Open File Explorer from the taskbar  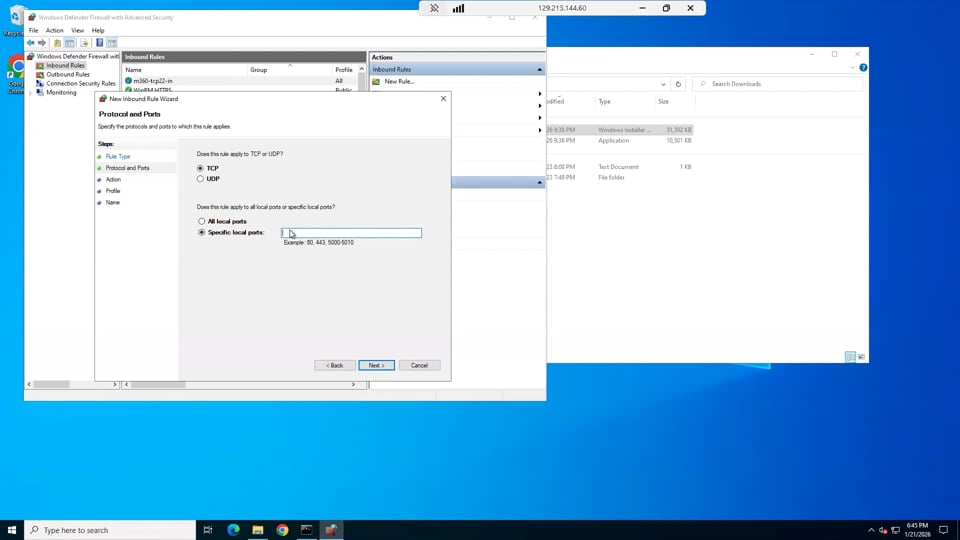click(258, 530)
